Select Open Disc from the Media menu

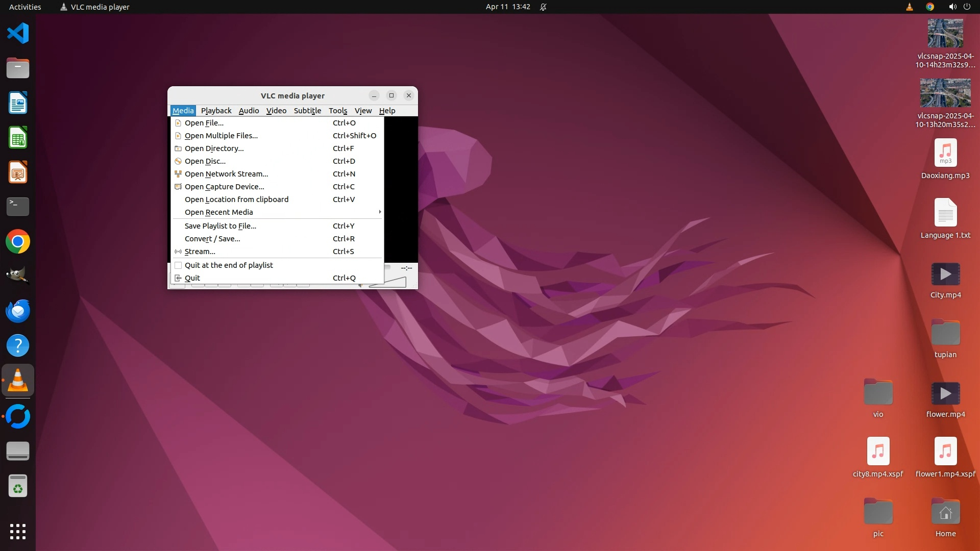[205, 161]
